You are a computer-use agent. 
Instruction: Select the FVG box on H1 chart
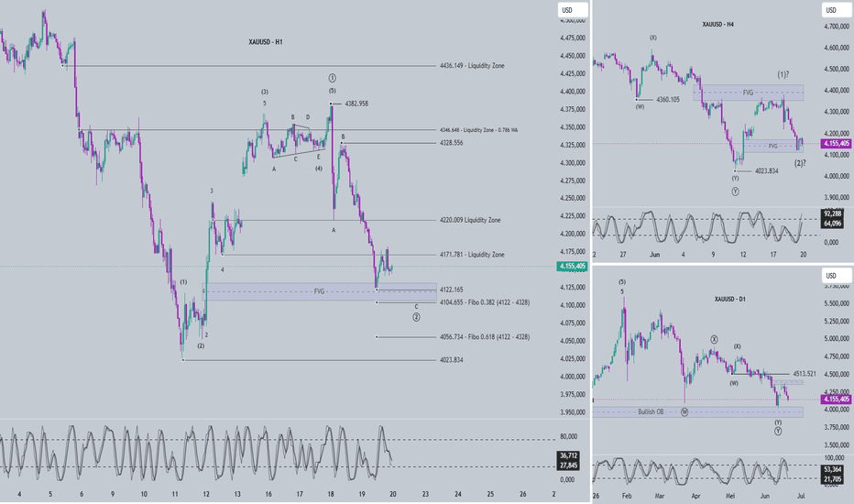(320, 291)
